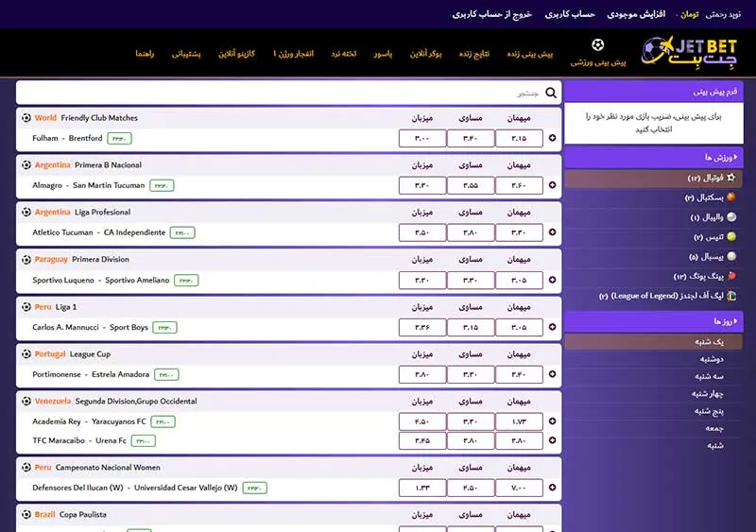Click the volleyball icon in sports list

pyautogui.click(x=730, y=217)
